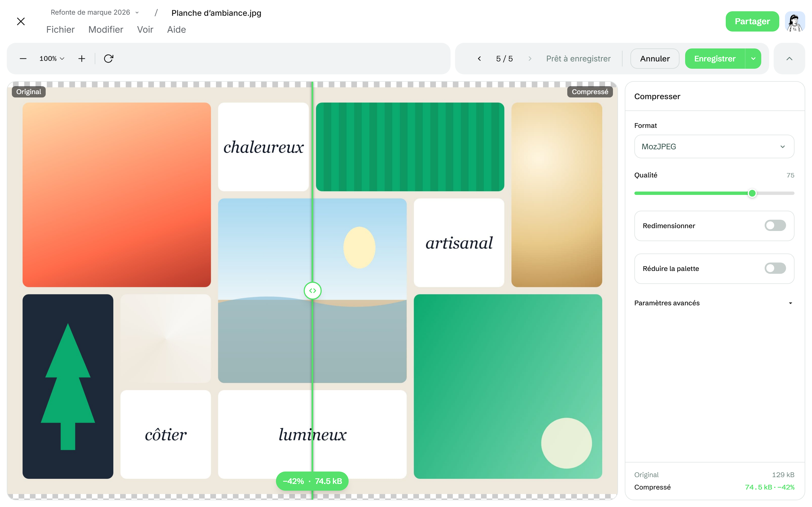The image size is (812, 507).
Task: Collapse the toolbar with the up chevron
Action: point(789,59)
